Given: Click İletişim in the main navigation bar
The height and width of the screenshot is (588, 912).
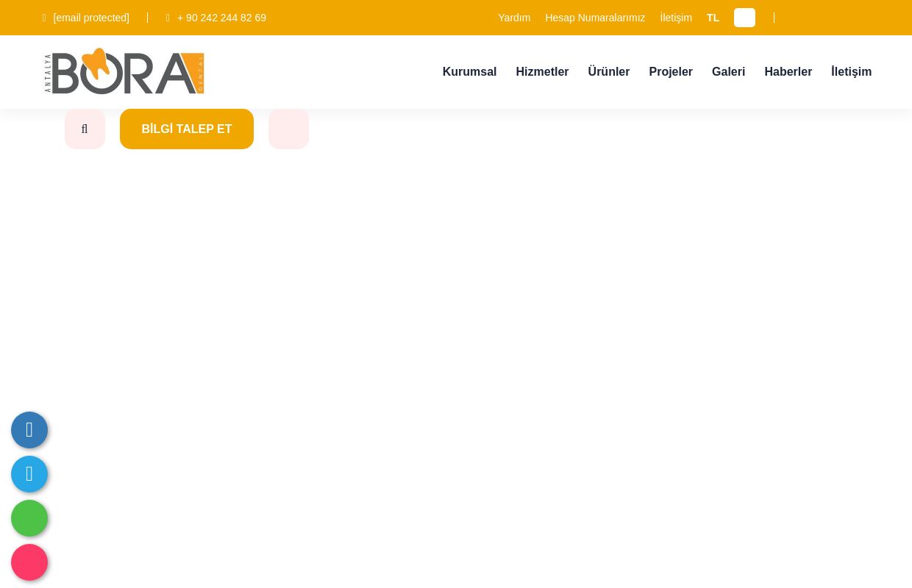Looking at the screenshot, I should pos(851,72).
